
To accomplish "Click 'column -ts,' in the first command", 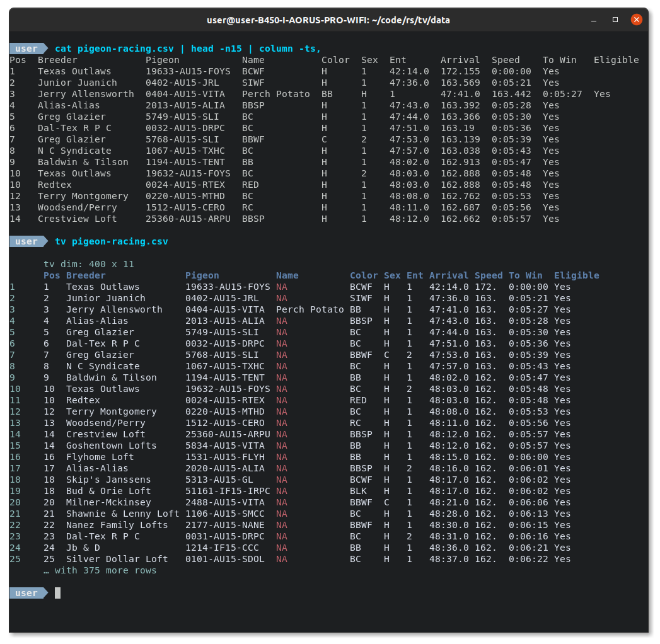I will pyautogui.click(x=290, y=49).
